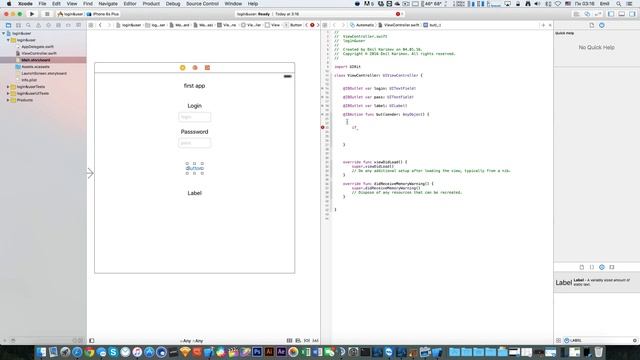Select the Label item in object library
The image size is (640, 360).
596,282
